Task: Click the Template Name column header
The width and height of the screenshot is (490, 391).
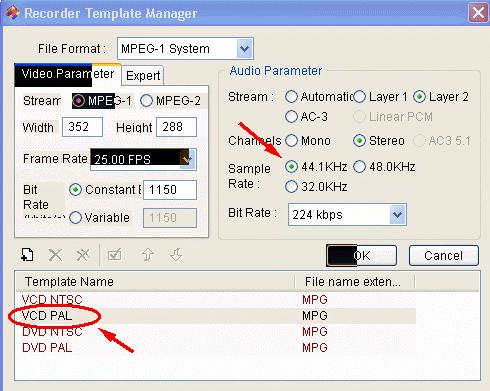Action: [155, 282]
